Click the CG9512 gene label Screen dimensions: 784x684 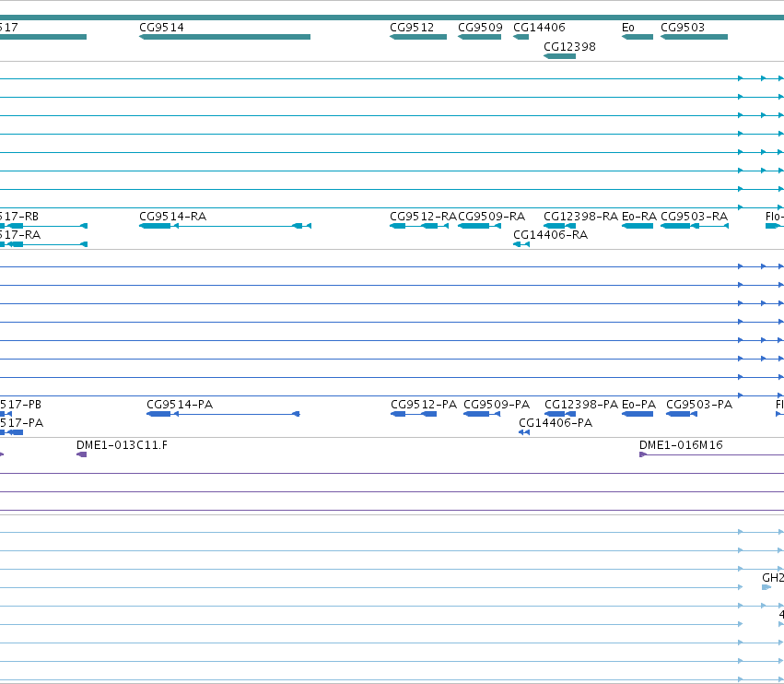point(412,28)
